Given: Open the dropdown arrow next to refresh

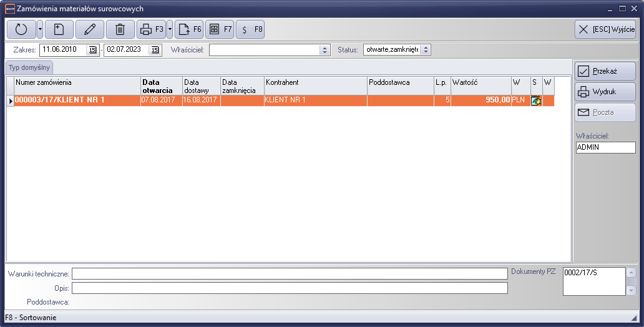Looking at the screenshot, I should point(40,29).
